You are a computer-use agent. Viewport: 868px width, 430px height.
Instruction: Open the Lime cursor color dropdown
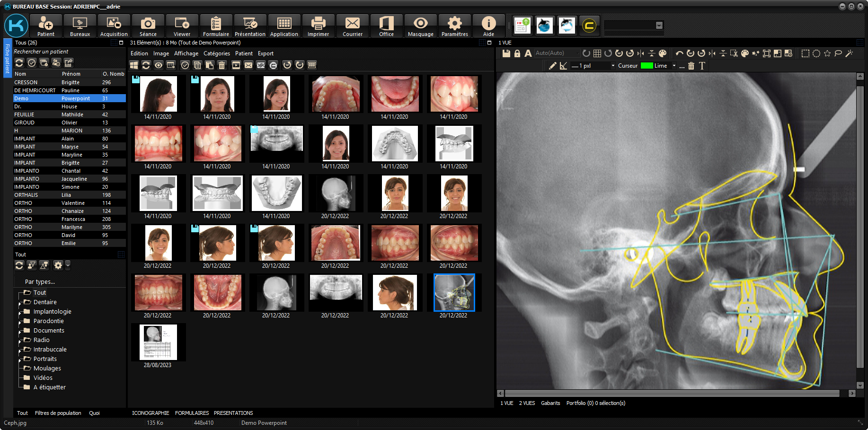click(x=674, y=66)
